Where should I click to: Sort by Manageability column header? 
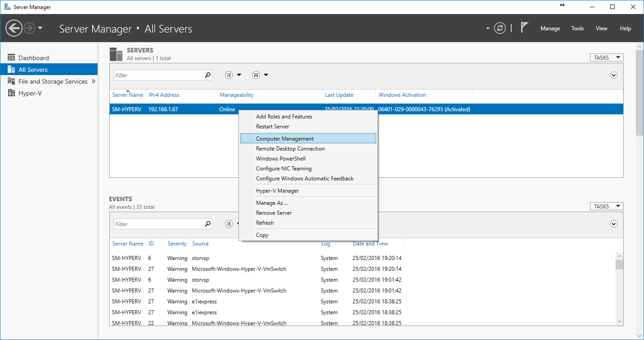237,95
